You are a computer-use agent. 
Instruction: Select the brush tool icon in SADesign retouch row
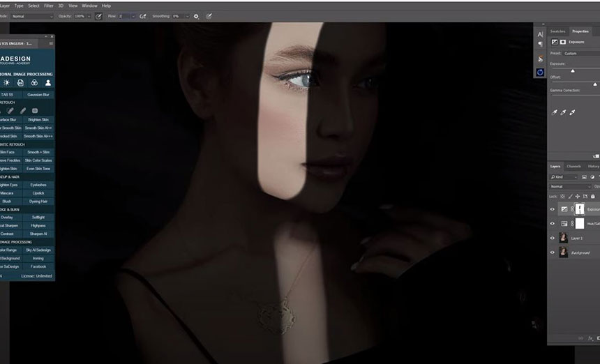(23, 110)
